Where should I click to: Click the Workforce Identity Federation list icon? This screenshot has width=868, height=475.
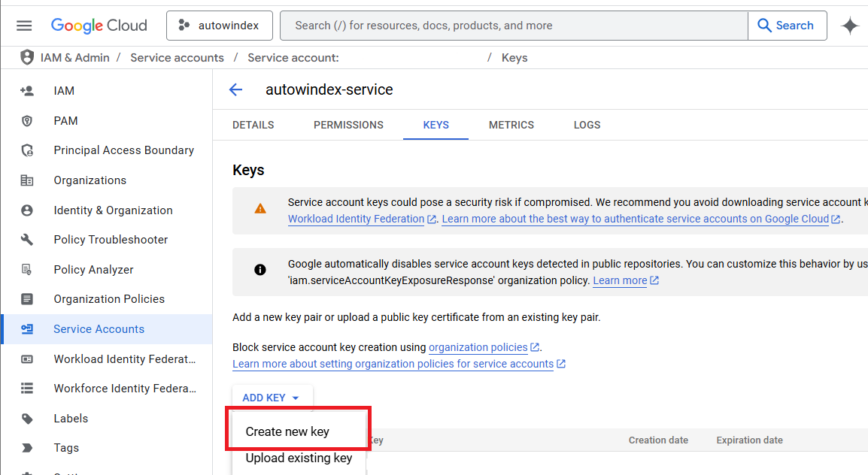click(26, 388)
